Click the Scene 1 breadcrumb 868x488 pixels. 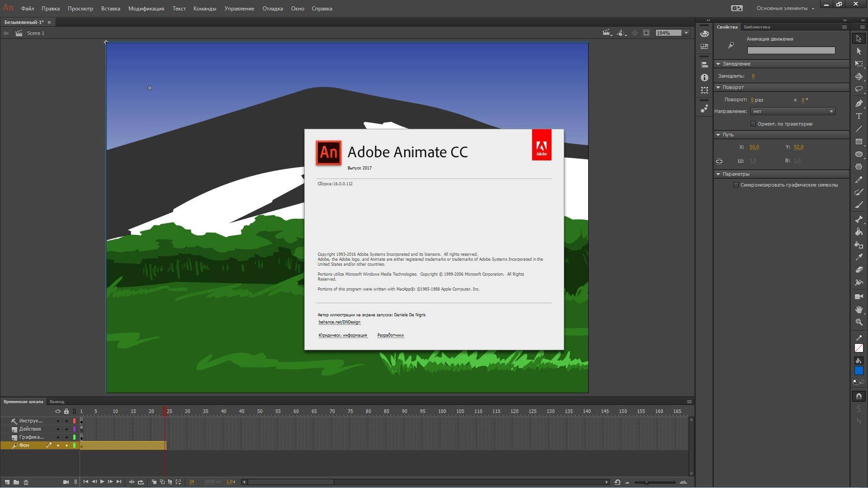point(36,33)
